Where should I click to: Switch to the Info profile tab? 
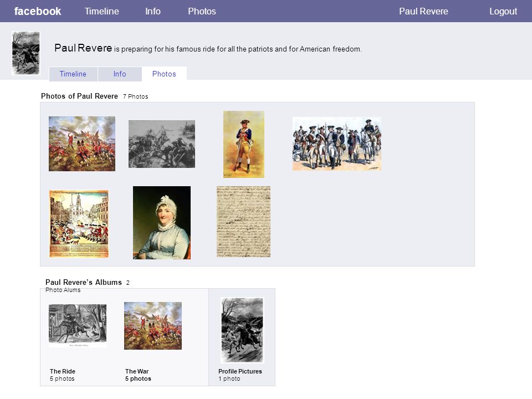tap(120, 74)
